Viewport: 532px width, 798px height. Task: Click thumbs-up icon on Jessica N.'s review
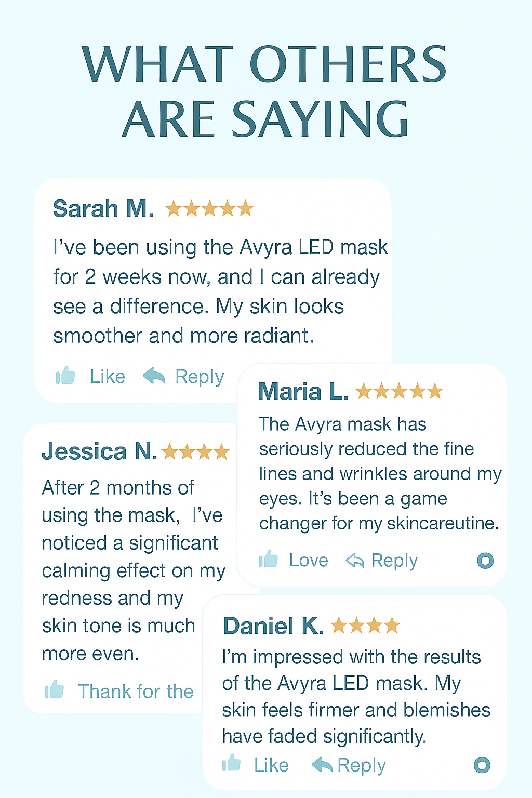coord(54,689)
